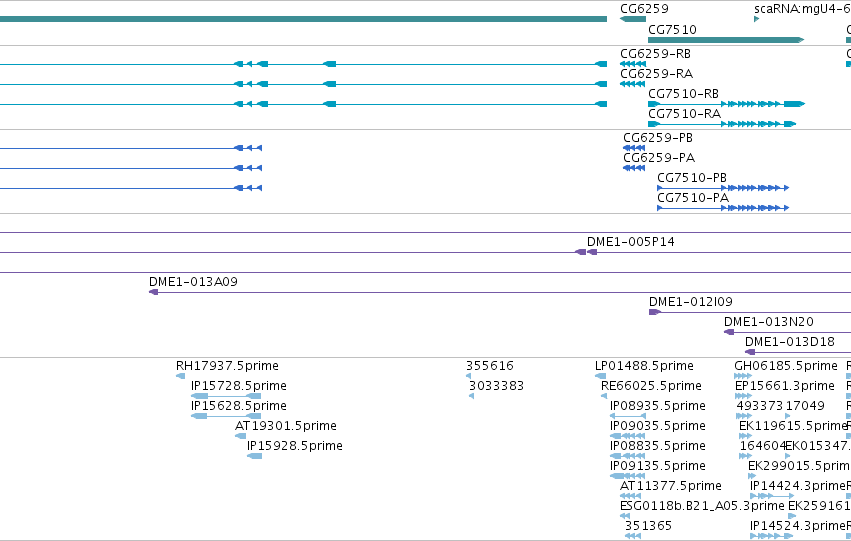Select the scaRNA:mgU4-6 small arrow glyph
The width and height of the screenshot is (851, 541).
pos(757,19)
